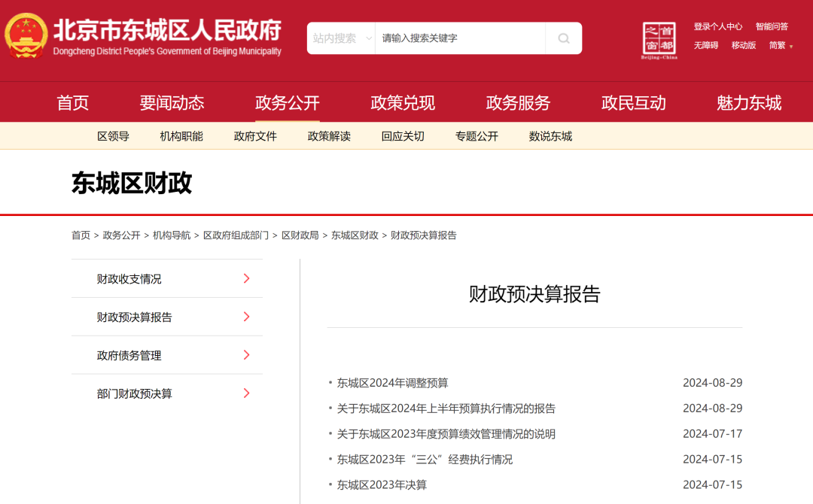Click the chevron beside 部门财政预决算
Image resolution: width=813 pixels, height=504 pixels.
click(246, 393)
